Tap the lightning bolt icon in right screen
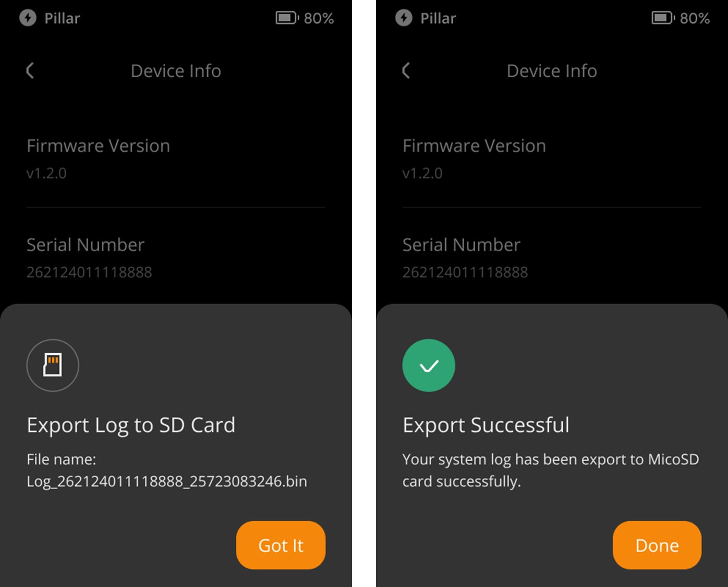728x587 pixels. tap(404, 18)
